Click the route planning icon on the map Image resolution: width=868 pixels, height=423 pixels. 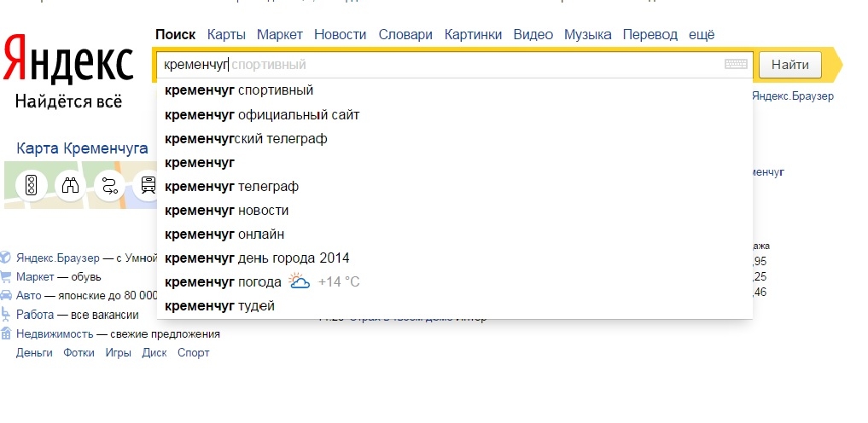coord(109,185)
